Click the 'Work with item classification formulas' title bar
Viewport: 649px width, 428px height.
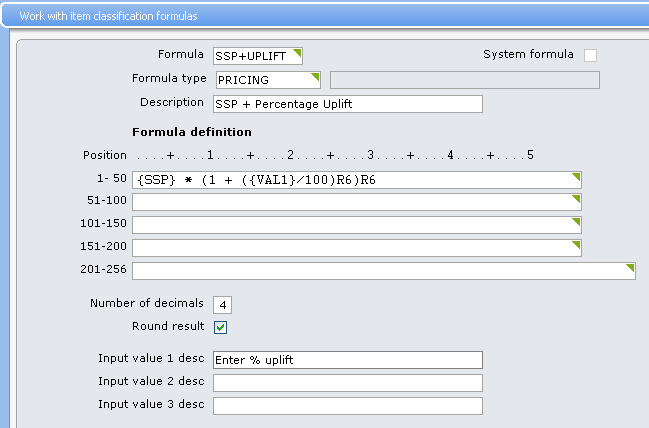tap(300, 16)
